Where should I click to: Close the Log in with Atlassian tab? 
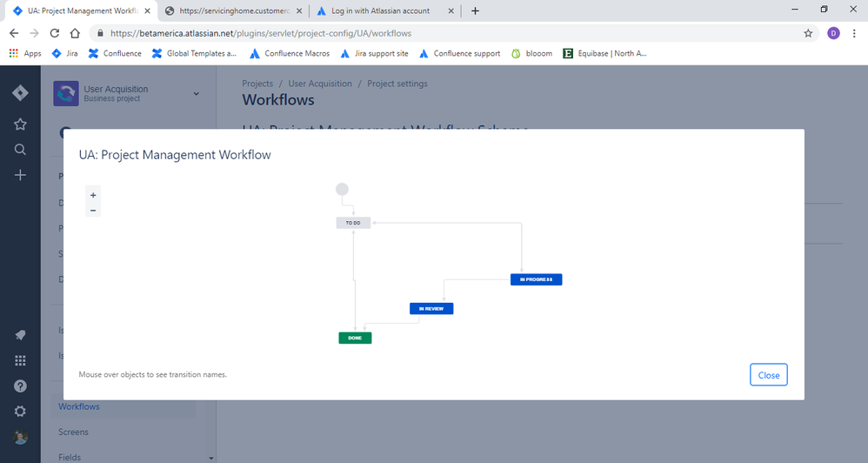[x=451, y=10]
